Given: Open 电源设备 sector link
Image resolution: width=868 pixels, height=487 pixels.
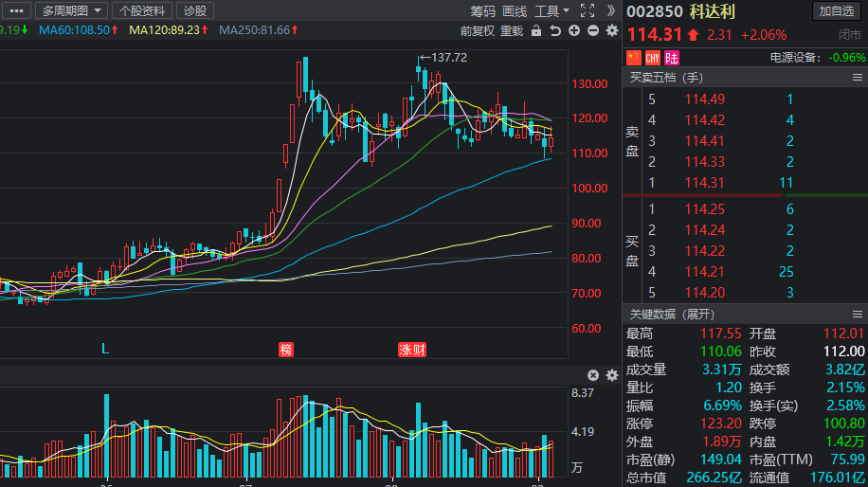Looking at the screenshot, I should pos(795,58).
